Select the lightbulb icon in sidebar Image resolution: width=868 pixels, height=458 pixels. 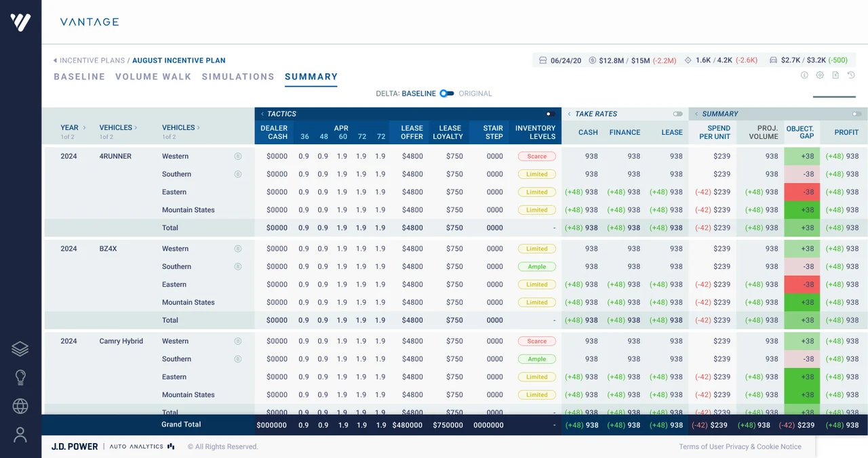click(x=20, y=377)
